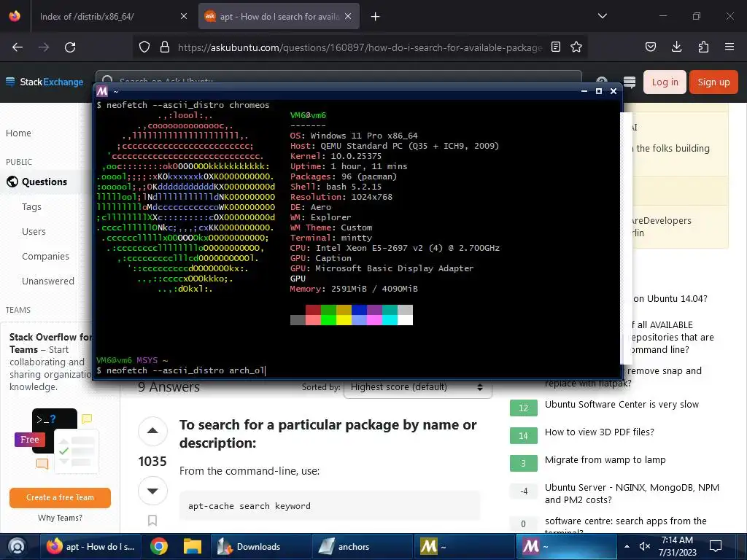Image resolution: width=747 pixels, height=560 pixels.
Task: Reload the Ask Ubuntu page
Action: [70, 47]
